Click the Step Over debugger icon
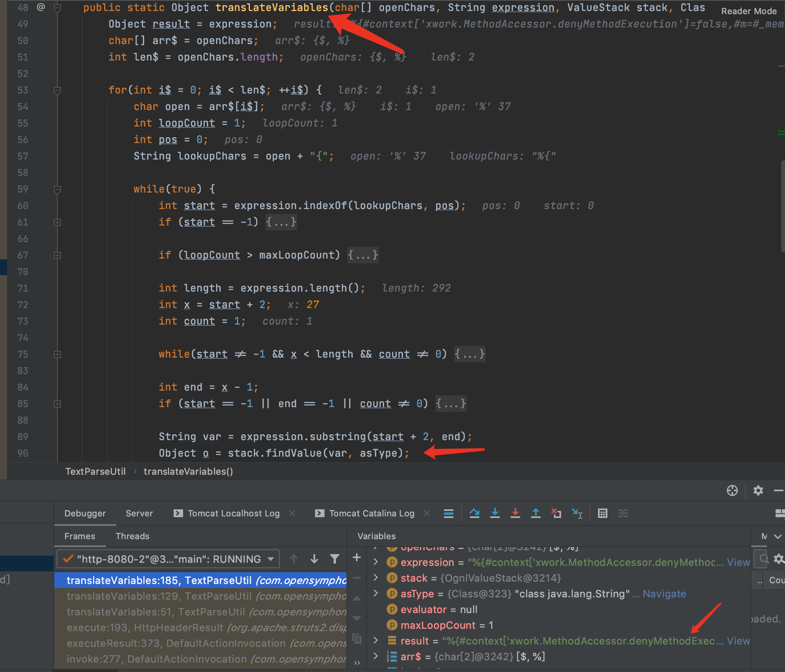 (475, 513)
